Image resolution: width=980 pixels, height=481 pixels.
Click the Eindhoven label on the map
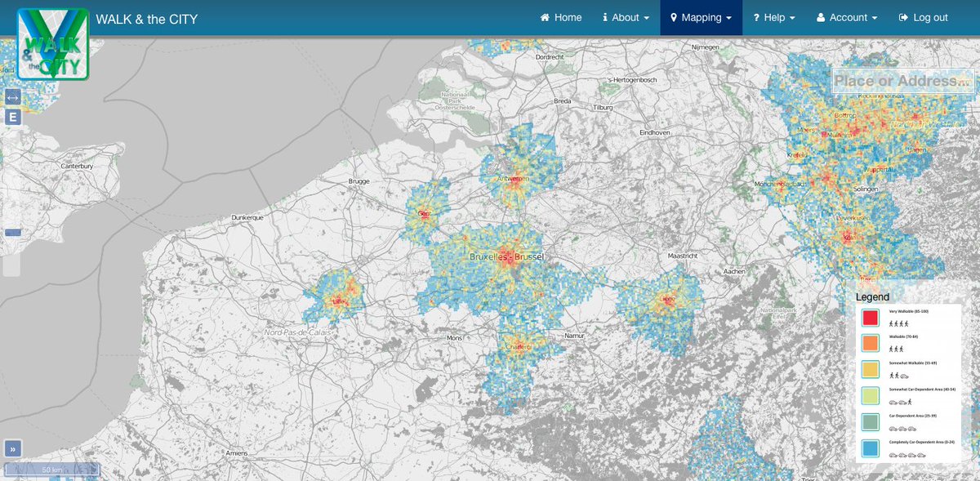point(655,132)
